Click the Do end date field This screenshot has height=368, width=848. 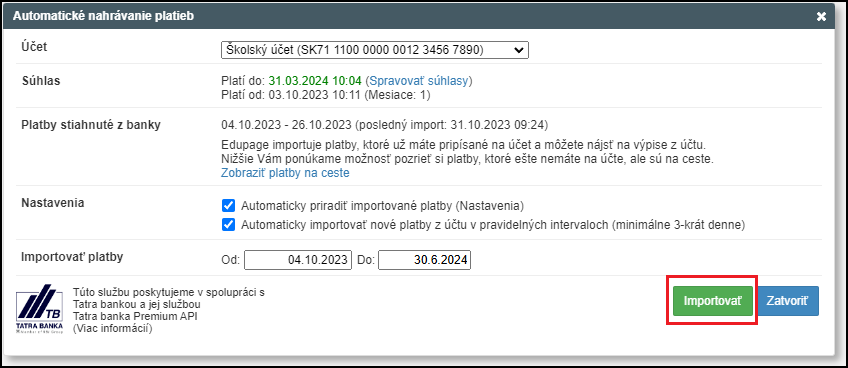pos(425,260)
